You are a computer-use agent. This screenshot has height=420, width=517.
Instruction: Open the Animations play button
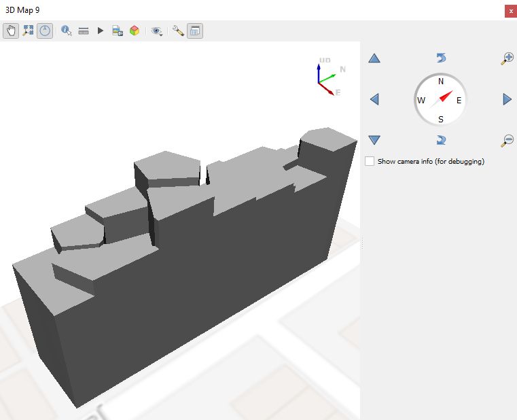click(x=101, y=31)
